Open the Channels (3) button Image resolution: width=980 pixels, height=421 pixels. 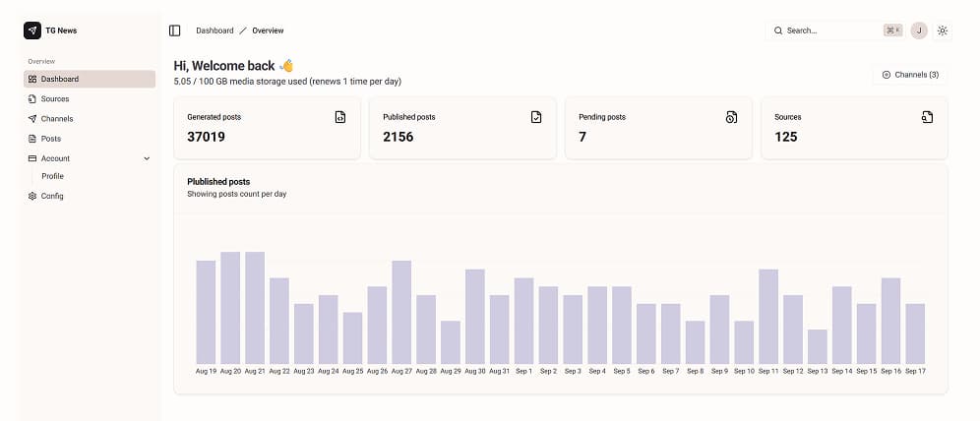coord(910,75)
